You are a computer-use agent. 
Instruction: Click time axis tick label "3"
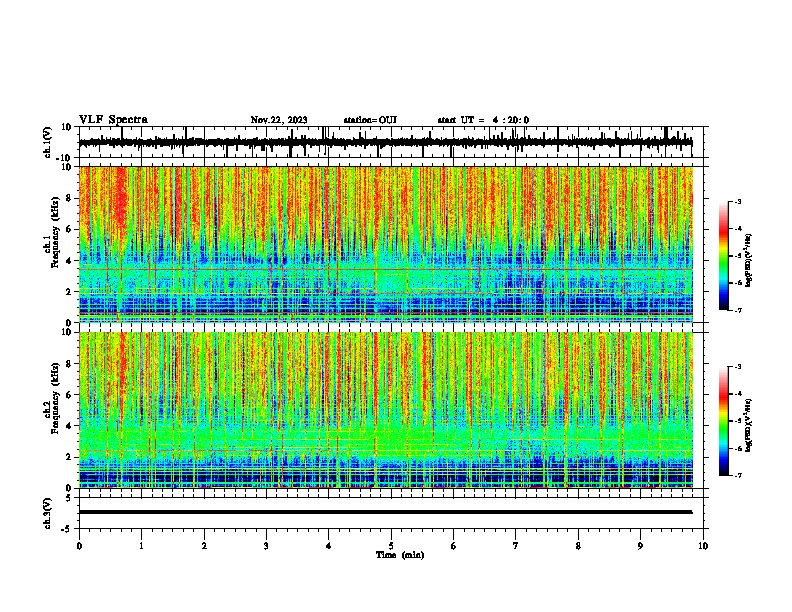point(266,546)
